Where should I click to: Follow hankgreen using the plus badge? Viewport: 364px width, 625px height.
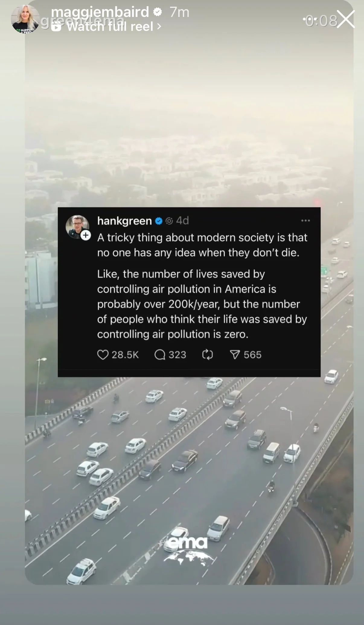tap(86, 235)
